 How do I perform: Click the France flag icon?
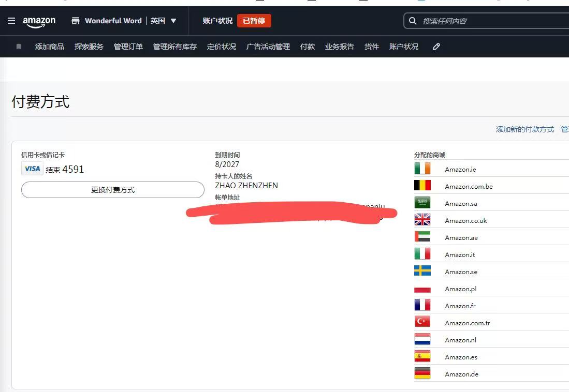coord(422,305)
